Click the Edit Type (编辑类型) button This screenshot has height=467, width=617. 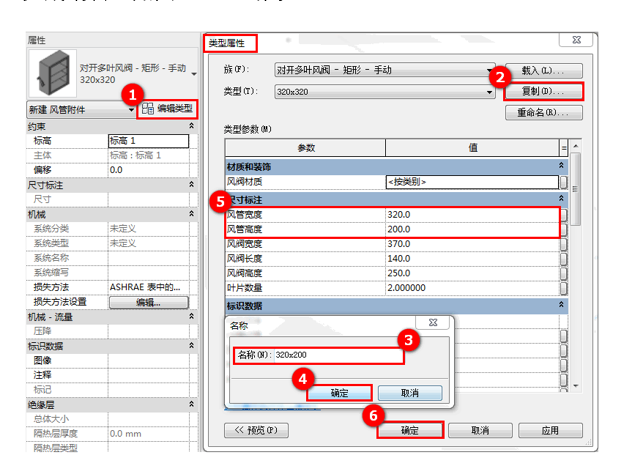(167, 109)
